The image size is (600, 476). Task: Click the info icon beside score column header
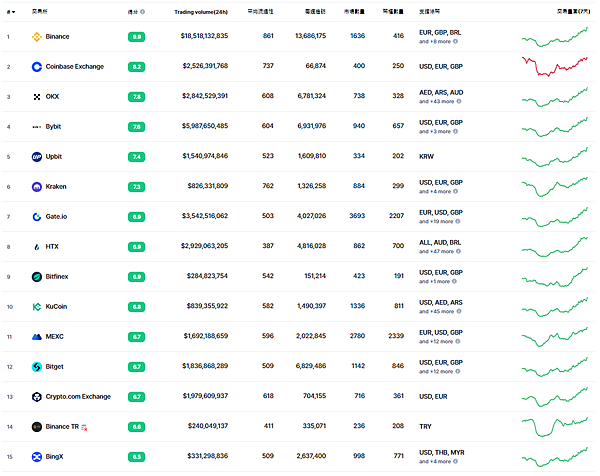142,12
